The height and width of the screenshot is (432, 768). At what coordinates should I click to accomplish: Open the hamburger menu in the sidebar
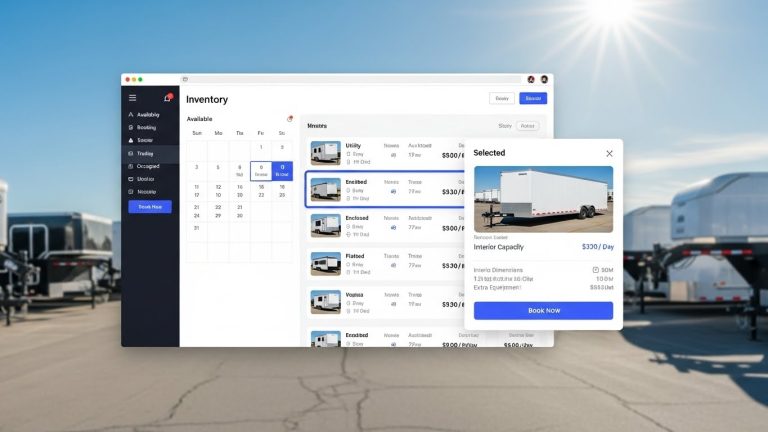132,98
